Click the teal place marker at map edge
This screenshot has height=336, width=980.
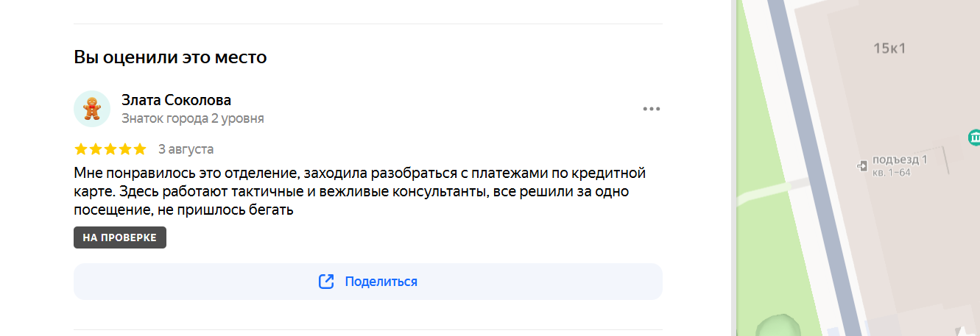click(975, 137)
